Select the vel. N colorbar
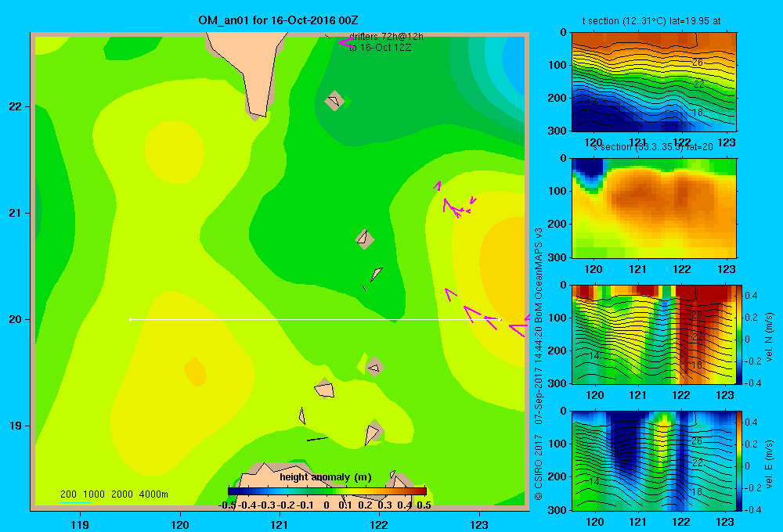 coord(739,334)
